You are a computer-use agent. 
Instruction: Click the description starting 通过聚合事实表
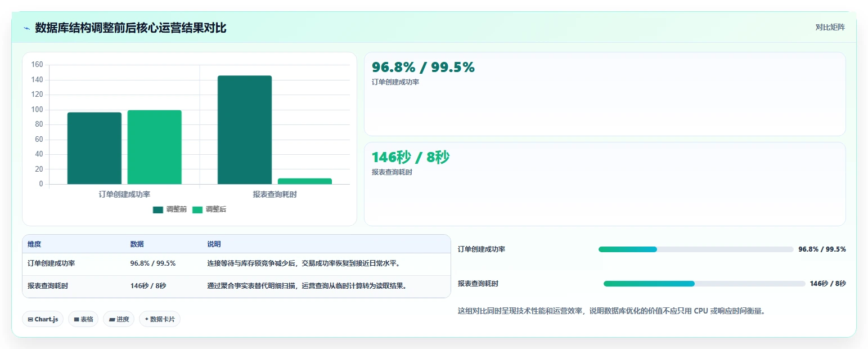click(x=307, y=286)
